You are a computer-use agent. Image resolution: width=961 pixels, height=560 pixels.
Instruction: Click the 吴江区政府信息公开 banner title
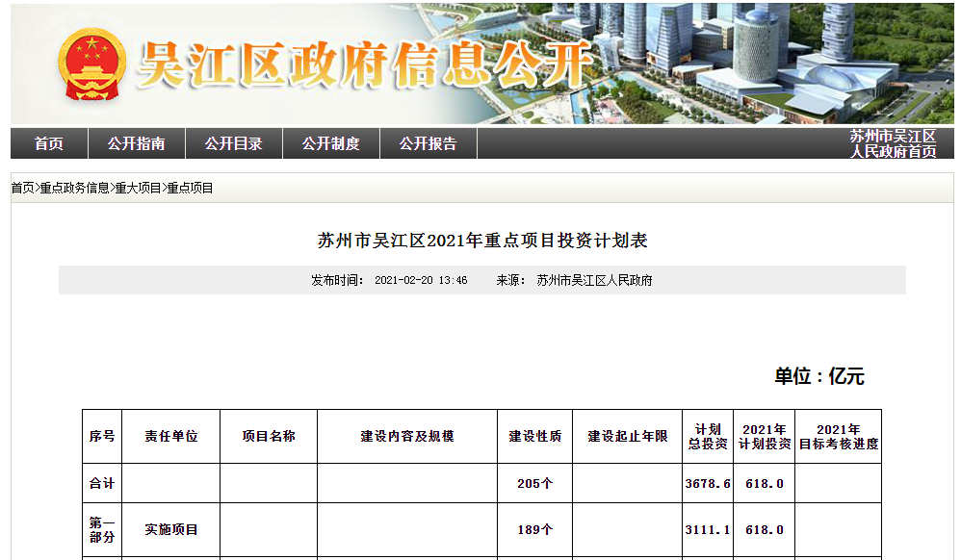point(366,65)
